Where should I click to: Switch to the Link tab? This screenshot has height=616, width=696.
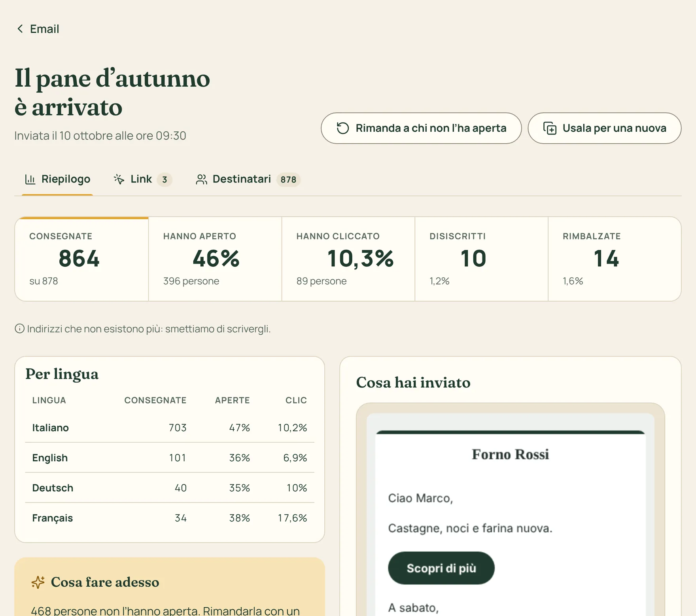point(142,179)
